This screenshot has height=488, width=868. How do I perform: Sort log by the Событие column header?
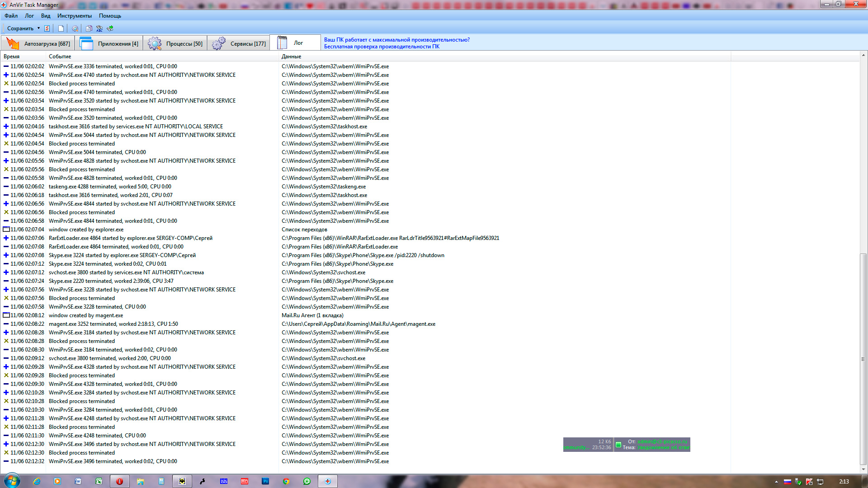pyautogui.click(x=162, y=56)
